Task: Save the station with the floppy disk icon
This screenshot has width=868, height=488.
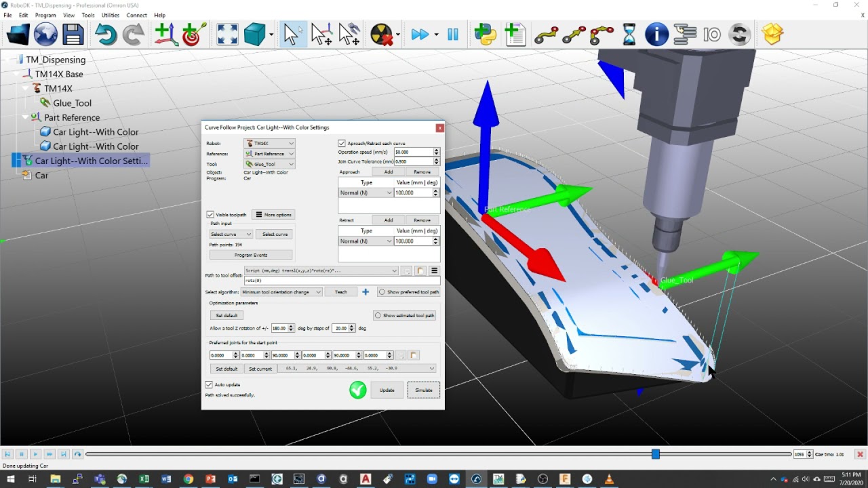Action: coord(73,34)
